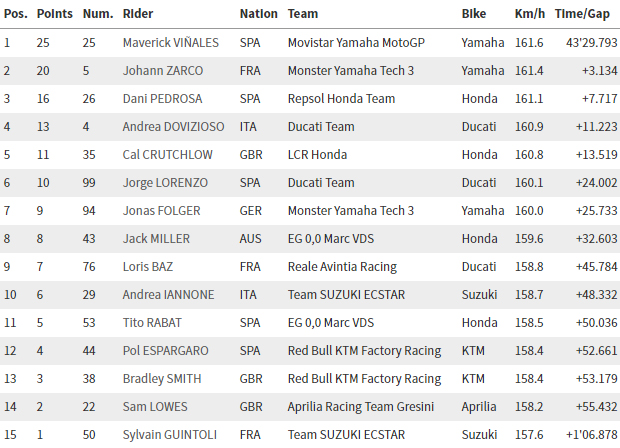Screen dimensions: 620x448
Task: Click the Aprilia Racing Team Gresini cell
Action: (x=360, y=407)
